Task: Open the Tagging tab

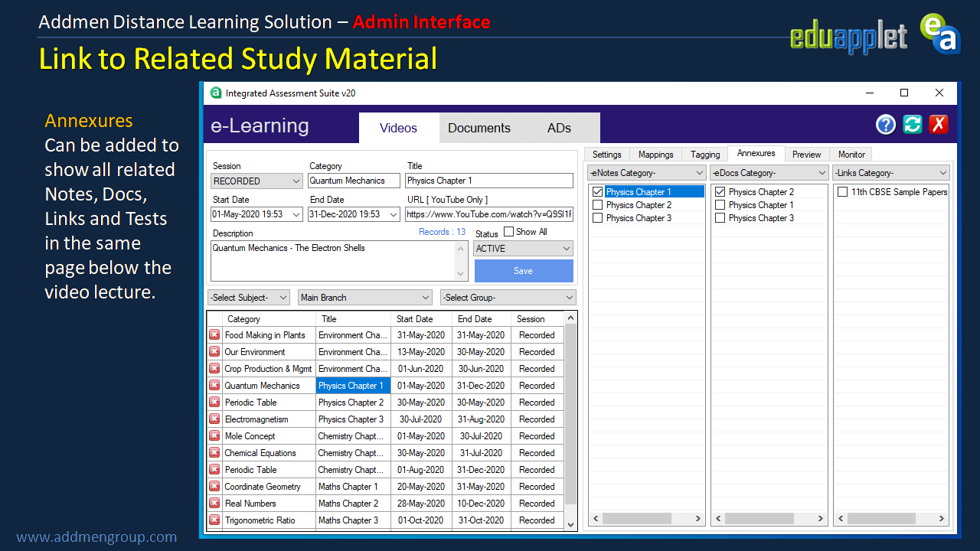Action: tap(705, 155)
